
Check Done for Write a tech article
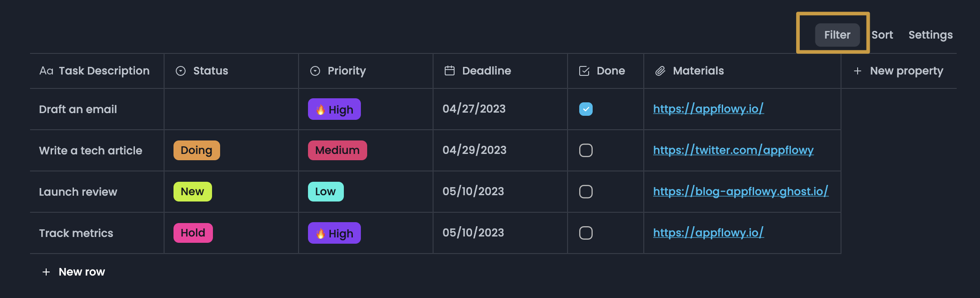pos(586,150)
